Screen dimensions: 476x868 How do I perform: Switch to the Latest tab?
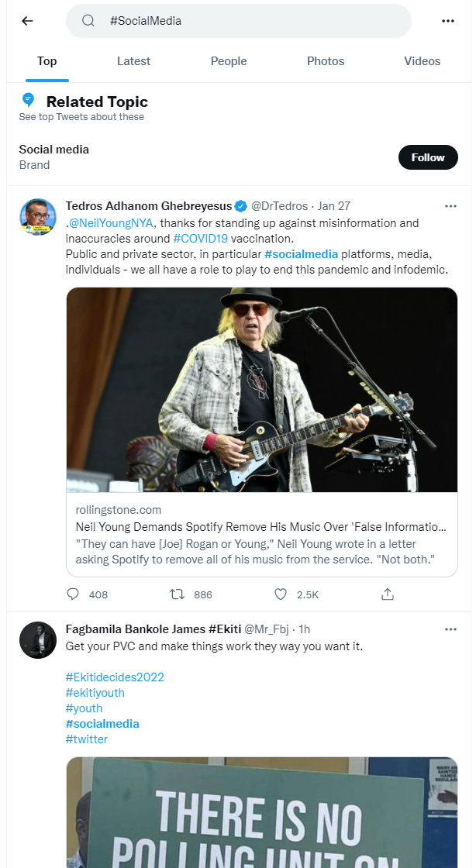click(133, 61)
